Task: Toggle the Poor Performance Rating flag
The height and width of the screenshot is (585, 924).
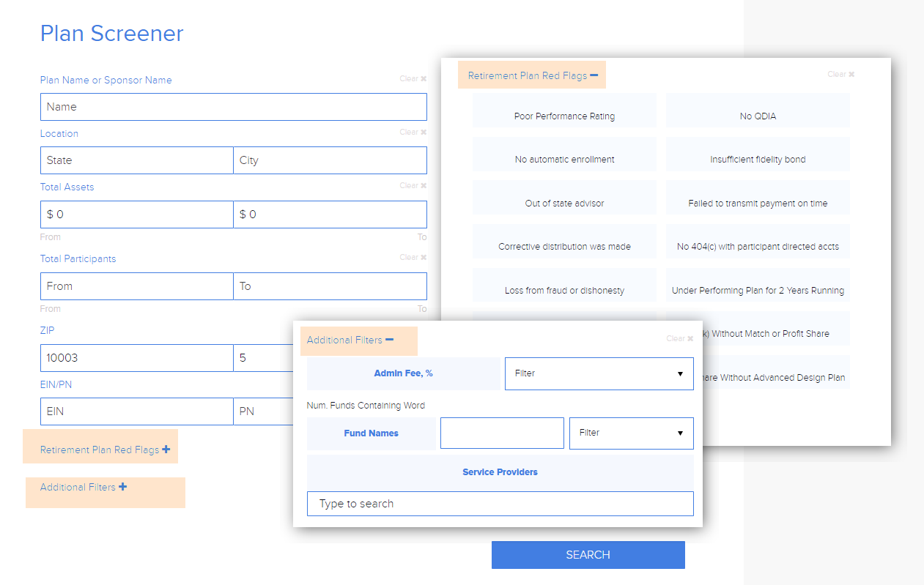Action: pyautogui.click(x=564, y=116)
